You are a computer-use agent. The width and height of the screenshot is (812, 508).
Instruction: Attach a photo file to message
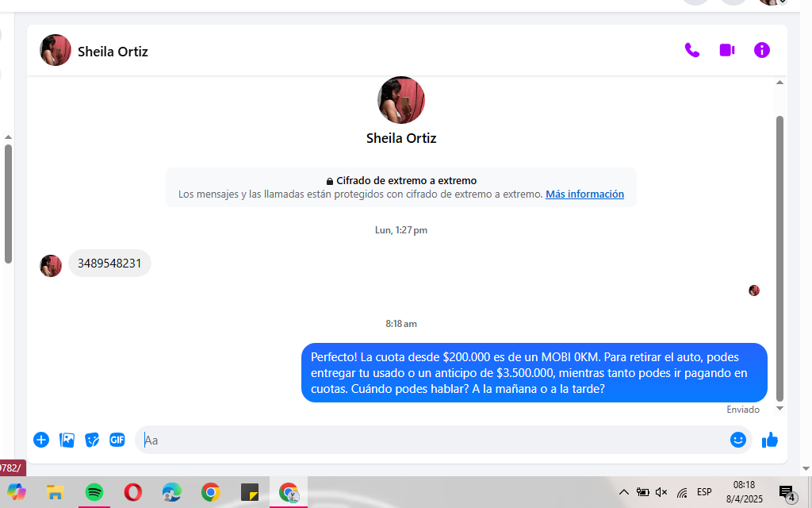(67, 440)
